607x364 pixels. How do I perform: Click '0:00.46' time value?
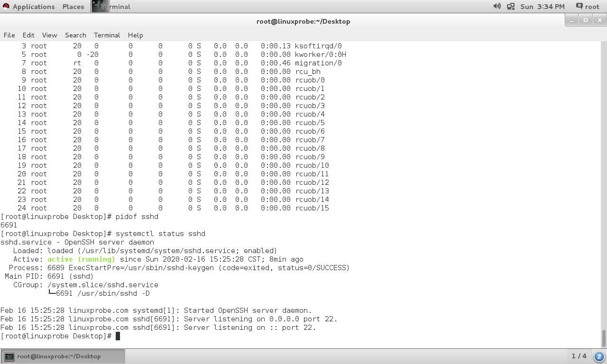click(x=276, y=63)
